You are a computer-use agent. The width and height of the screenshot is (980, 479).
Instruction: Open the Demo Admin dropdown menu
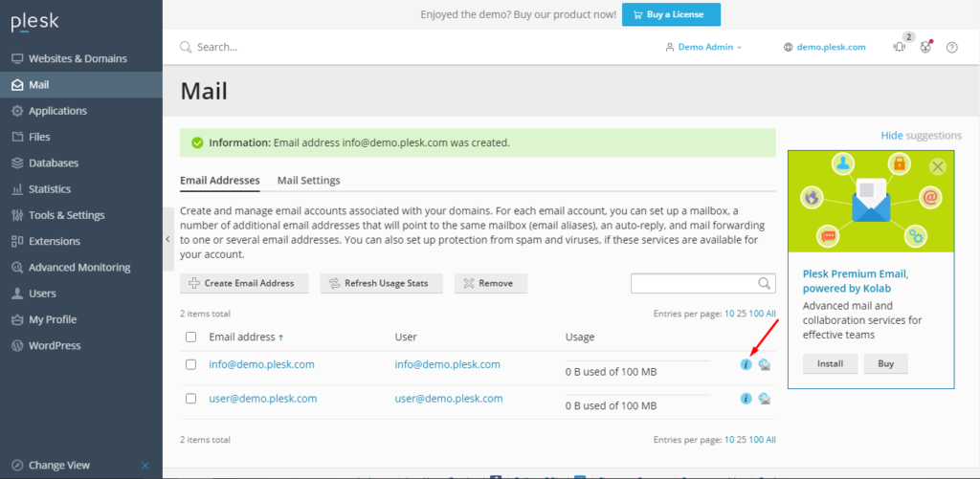tap(703, 47)
